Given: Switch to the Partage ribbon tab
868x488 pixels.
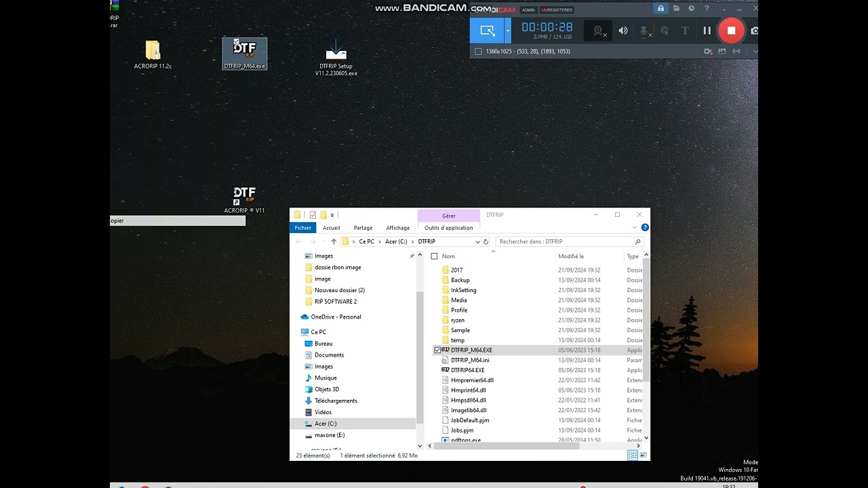Looking at the screenshot, I should 363,228.
